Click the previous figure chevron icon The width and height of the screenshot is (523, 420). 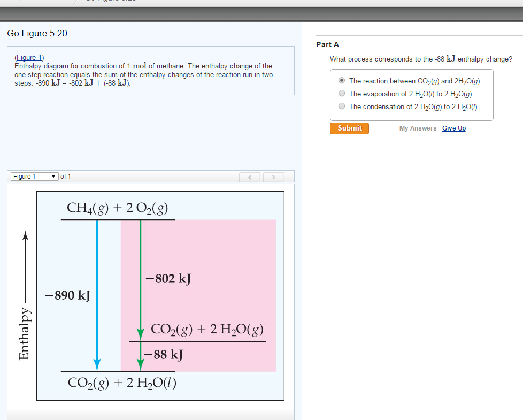click(x=250, y=177)
